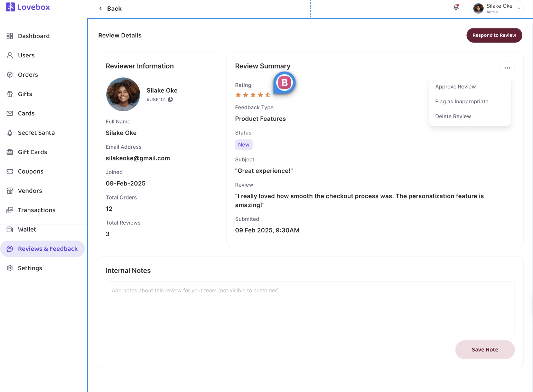The height and width of the screenshot is (392, 533).
Task: Open the Wallet page
Action: [27, 230]
